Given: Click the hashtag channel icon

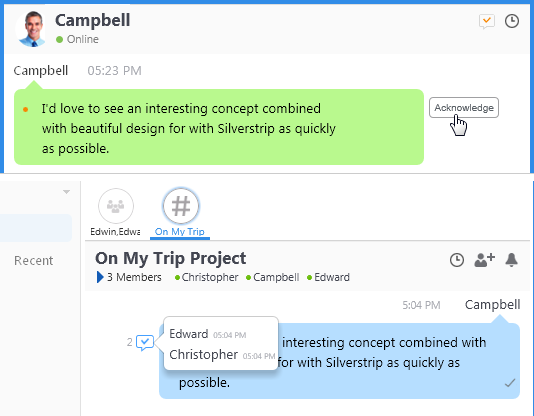Looking at the screenshot, I should [181, 206].
